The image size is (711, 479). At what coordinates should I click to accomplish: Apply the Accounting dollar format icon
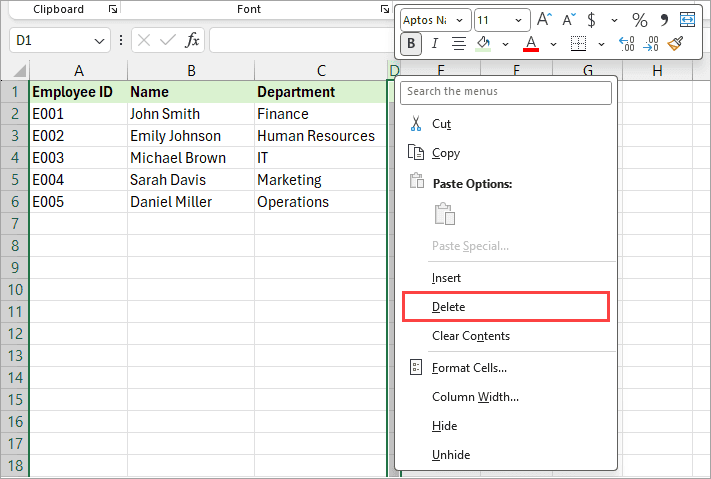[591, 20]
